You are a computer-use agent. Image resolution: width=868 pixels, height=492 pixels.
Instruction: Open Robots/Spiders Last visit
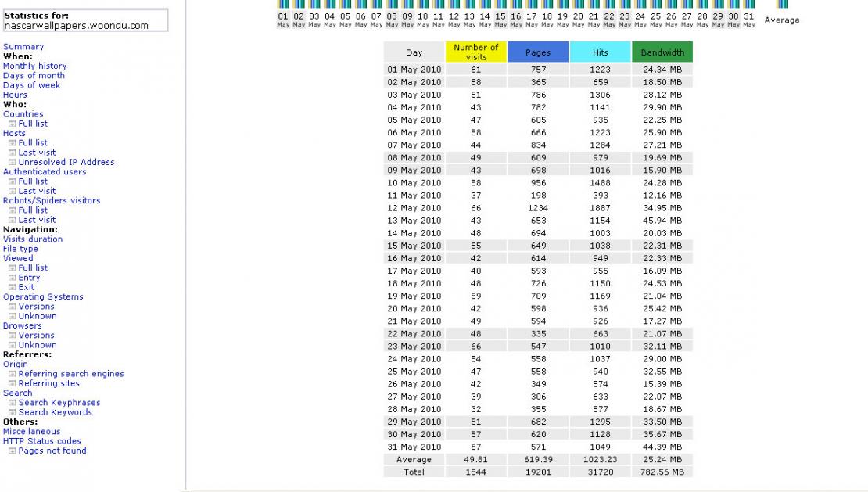37,220
